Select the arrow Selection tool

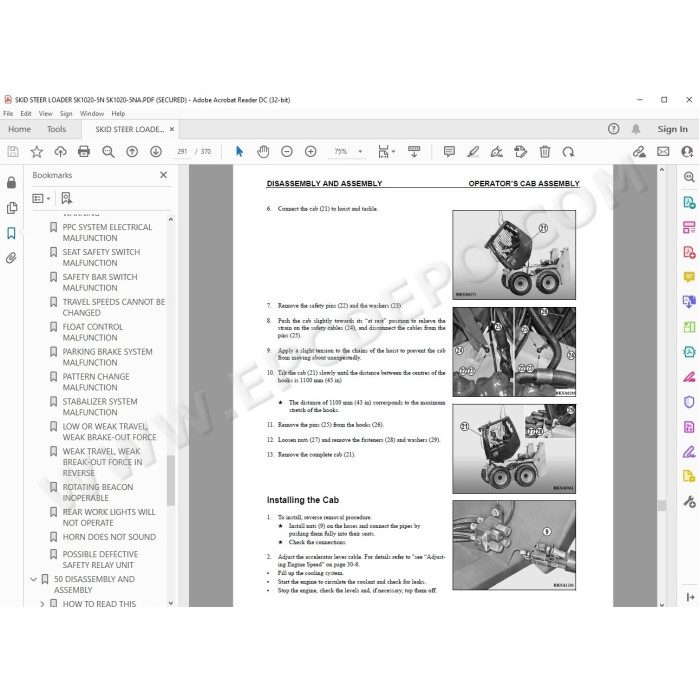click(239, 152)
